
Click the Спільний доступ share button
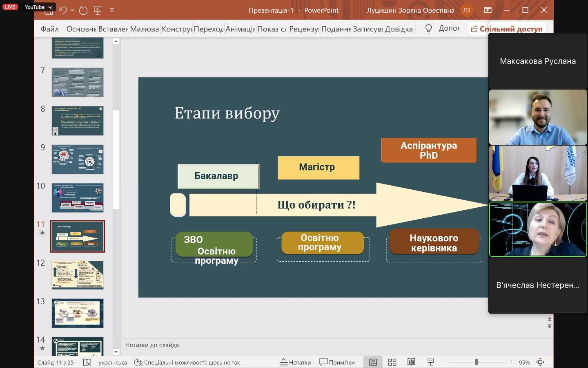507,29
